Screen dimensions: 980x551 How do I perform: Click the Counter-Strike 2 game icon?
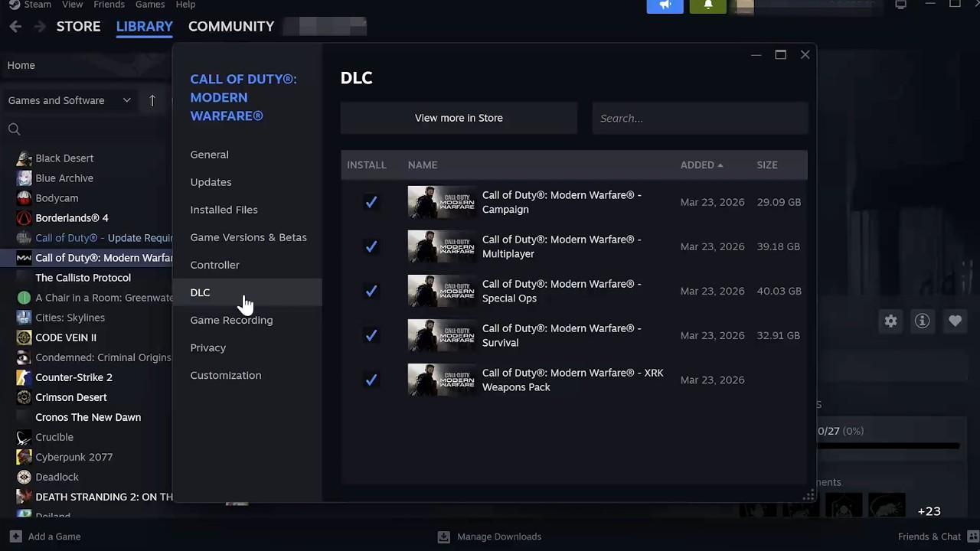24,377
